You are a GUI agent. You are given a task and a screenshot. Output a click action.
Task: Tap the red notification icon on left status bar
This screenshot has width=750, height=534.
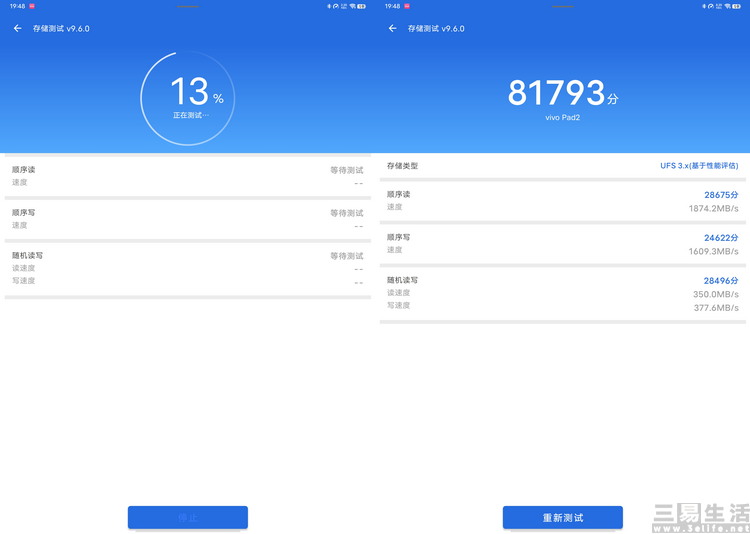pos(32,6)
